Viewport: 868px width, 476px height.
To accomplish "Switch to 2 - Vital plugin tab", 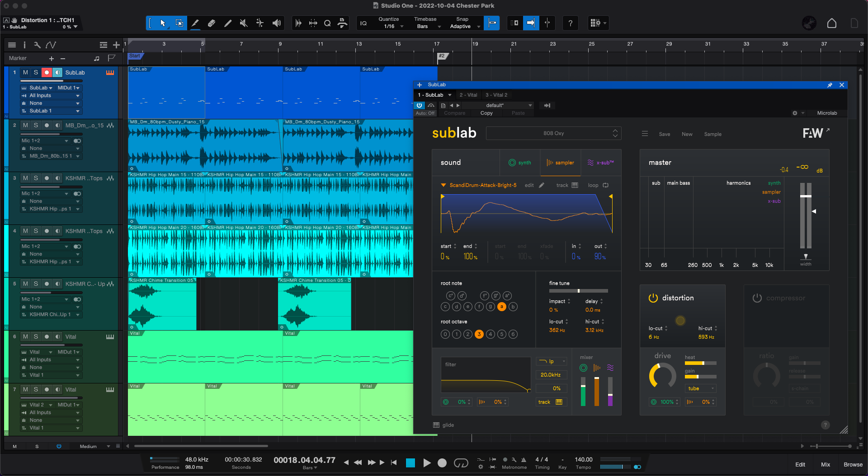I will point(468,95).
